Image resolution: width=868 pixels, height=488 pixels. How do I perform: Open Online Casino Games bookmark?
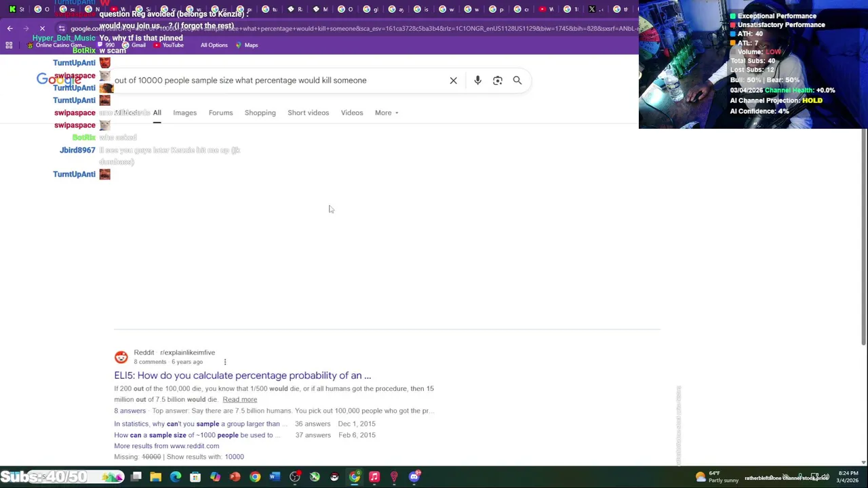coord(56,45)
